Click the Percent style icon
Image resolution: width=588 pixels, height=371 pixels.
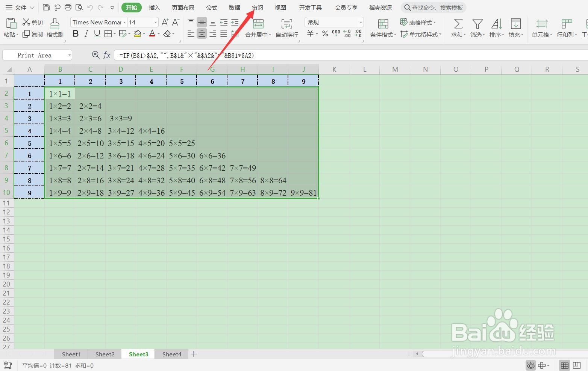[x=325, y=34]
